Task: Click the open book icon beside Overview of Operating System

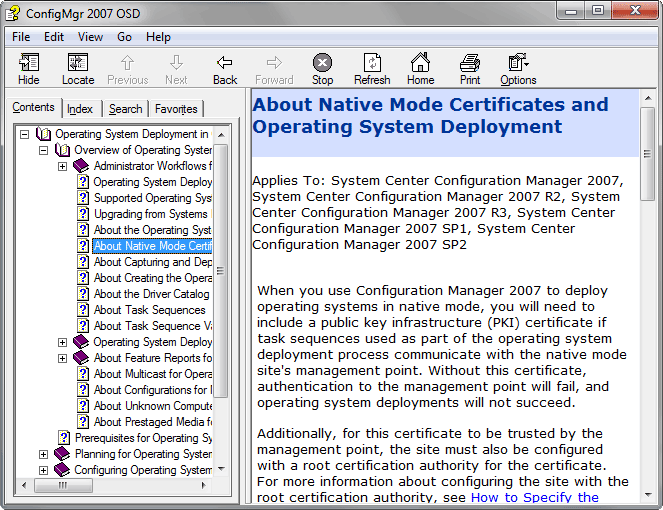Action: 62,150
